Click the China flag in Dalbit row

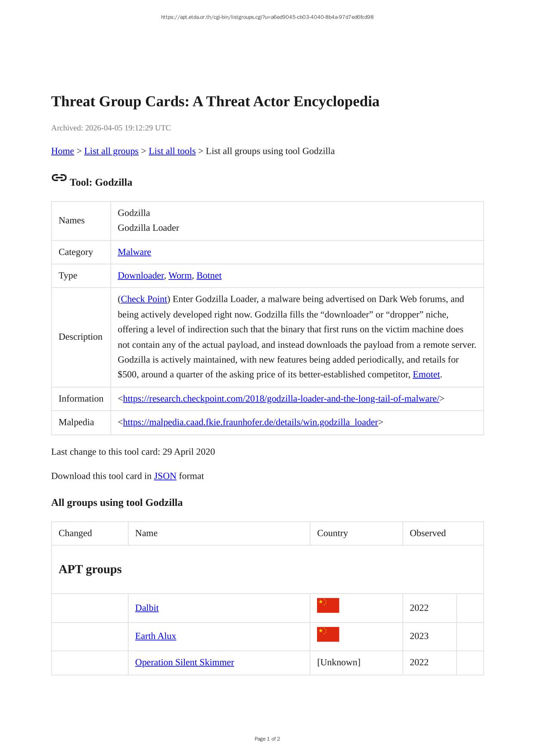pyautogui.click(x=328, y=605)
